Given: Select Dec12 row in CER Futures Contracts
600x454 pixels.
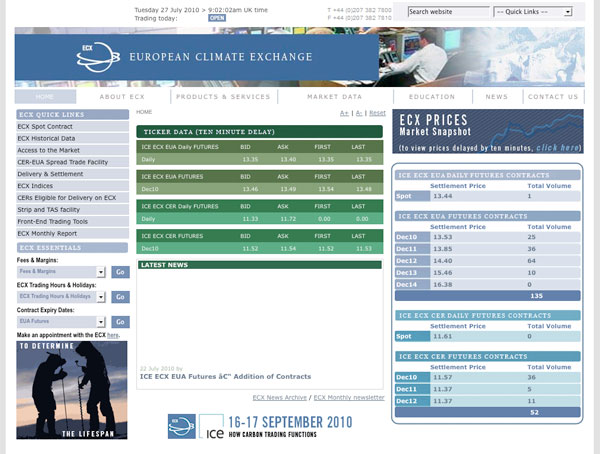Looking at the screenshot, I should 488,401.
